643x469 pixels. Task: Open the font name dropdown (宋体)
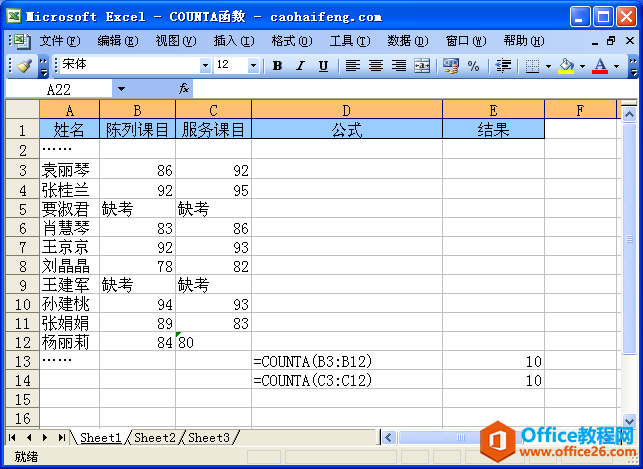(x=205, y=66)
